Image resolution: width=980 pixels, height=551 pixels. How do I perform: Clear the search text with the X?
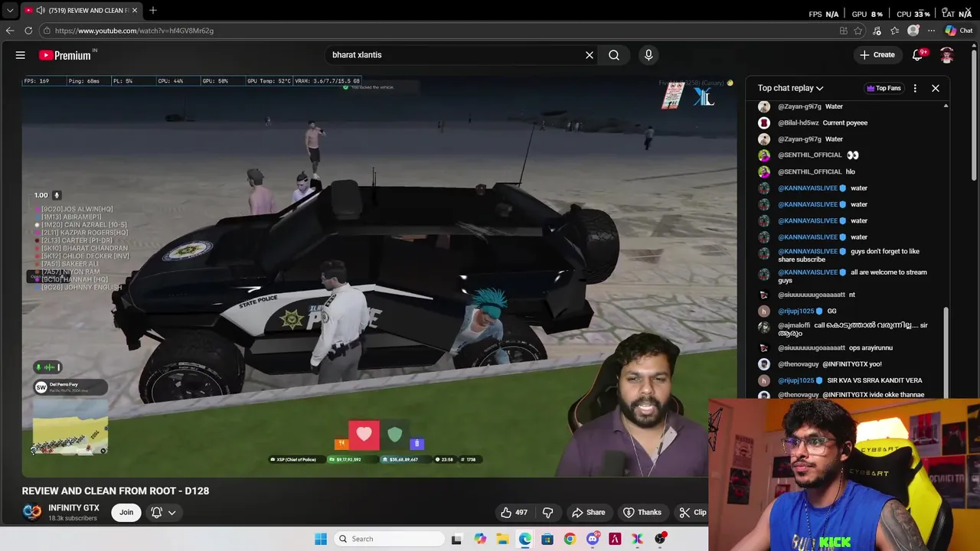tap(590, 55)
